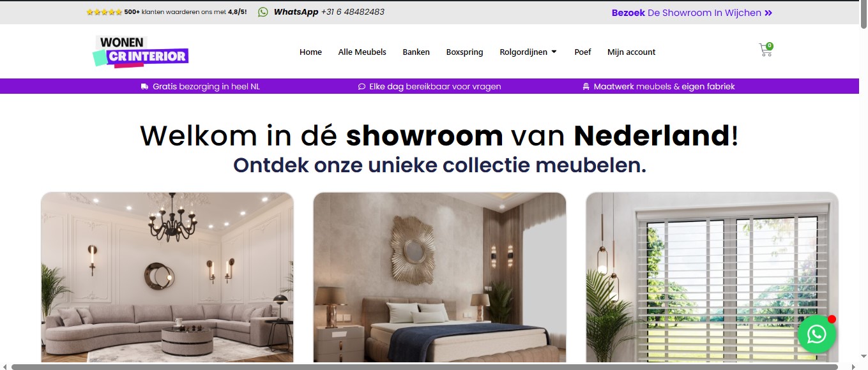The image size is (868, 370).
Task: Click the chat bubble icon beside Elke dag bereikbaar
Action: (x=362, y=87)
